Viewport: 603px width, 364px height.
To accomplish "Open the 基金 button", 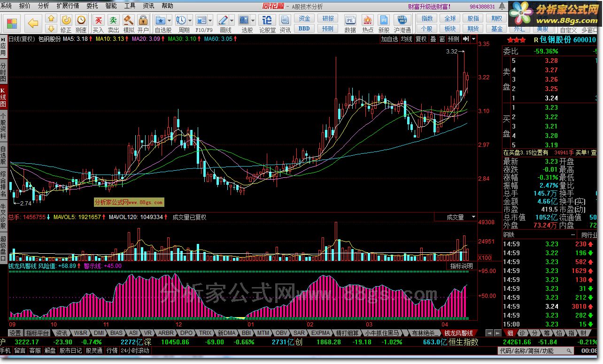I will [x=497, y=29].
